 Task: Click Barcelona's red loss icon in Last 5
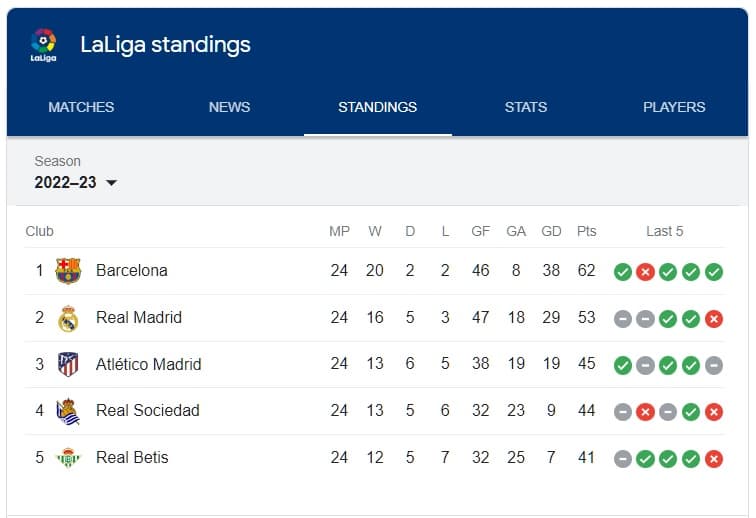pyautogui.click(x=645, y=272)
